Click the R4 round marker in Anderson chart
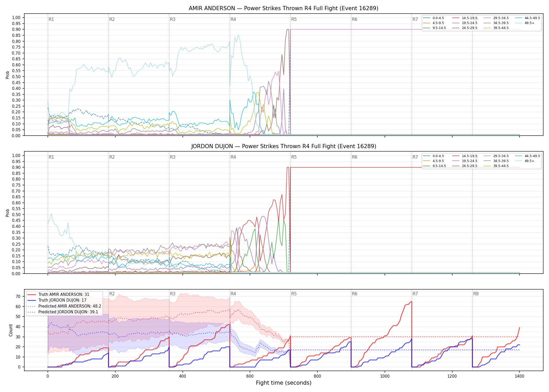 tap(233, 19)
